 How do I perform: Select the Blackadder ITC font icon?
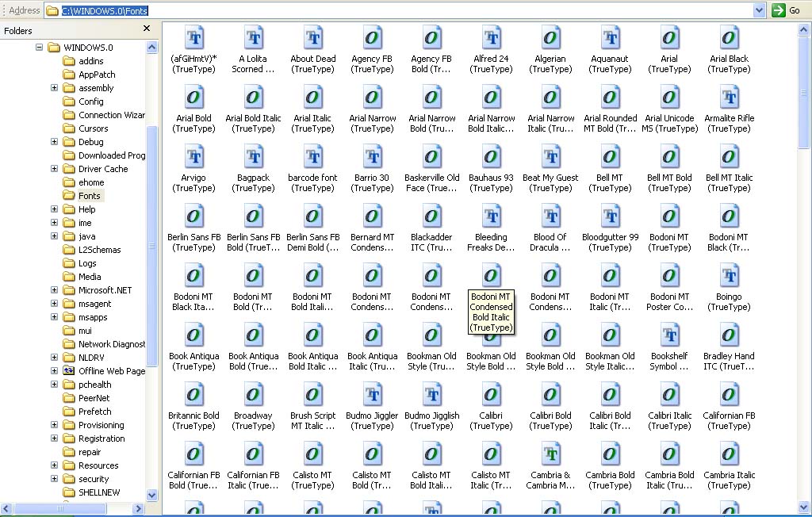coord(431,216)
